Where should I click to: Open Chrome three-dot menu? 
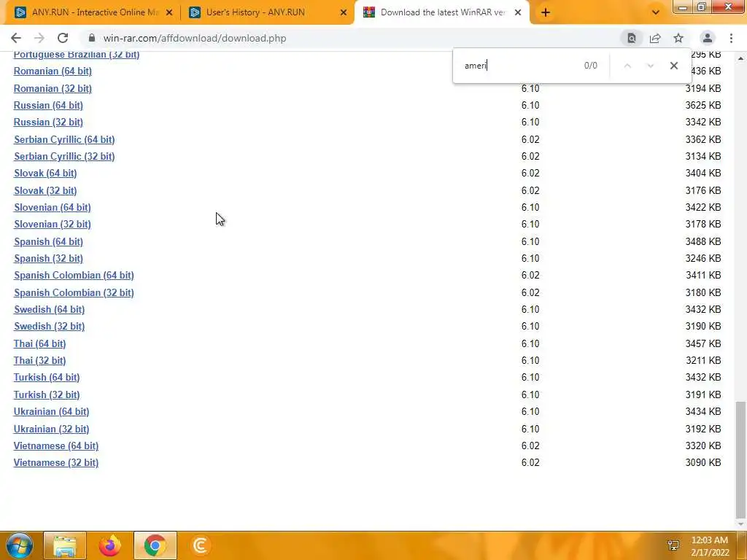click(x=731, y=38)
